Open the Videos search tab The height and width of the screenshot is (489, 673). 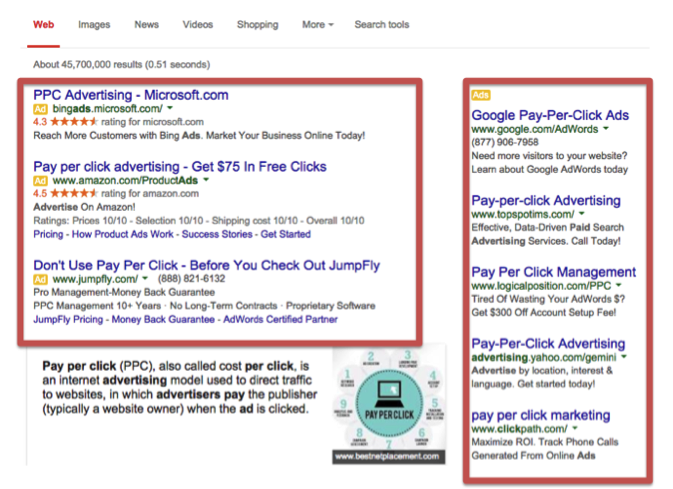click(x=197, y=24)
